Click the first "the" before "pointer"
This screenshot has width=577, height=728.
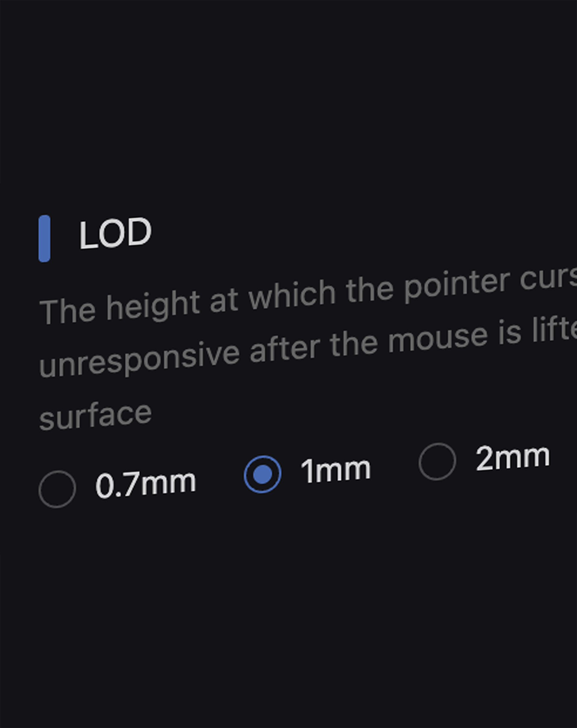[370, 291]
